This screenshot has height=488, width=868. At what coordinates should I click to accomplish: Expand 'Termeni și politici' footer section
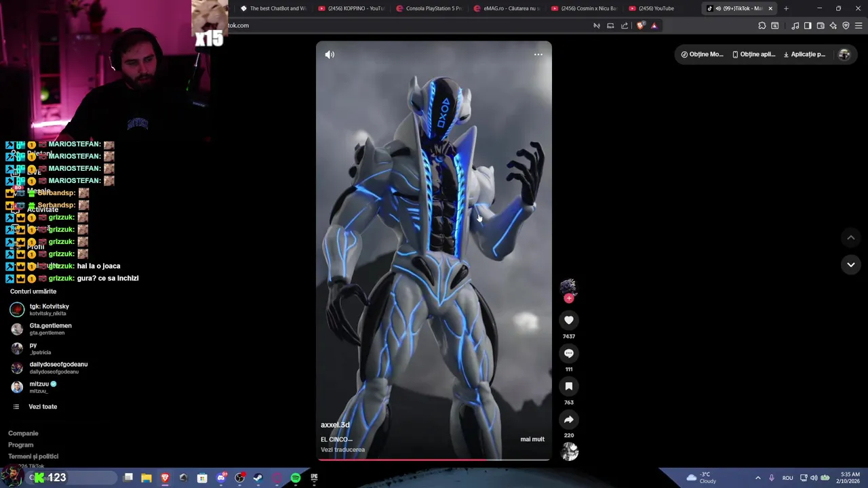pos(33,456)
